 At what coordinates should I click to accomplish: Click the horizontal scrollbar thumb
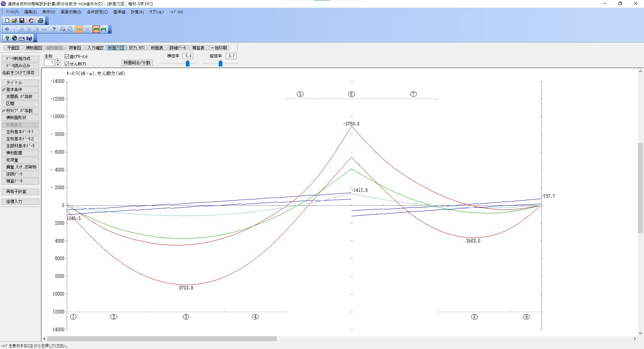click(x=162, y=339)
